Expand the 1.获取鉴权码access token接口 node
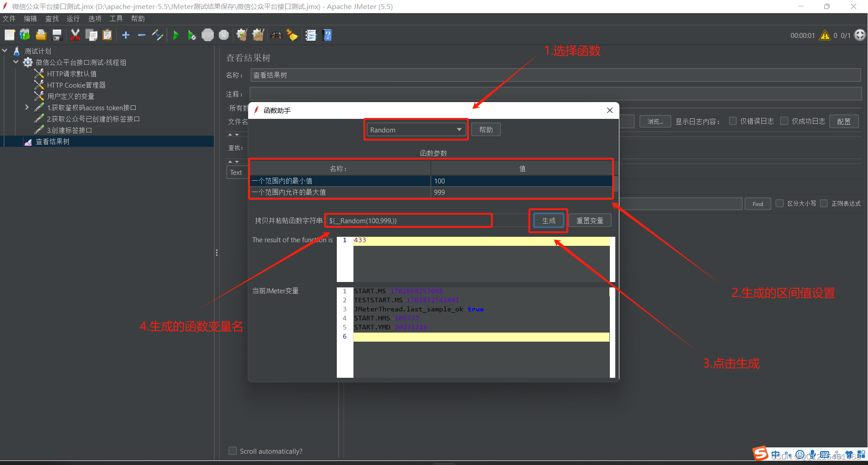Image resolution: width=868 pixels, height=465 pixels. pyautogui.click(x=27, y=107)
